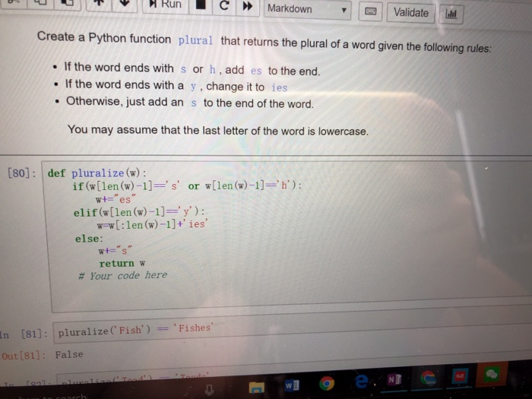
Task: Restart the kernel with the circular arrow
Action: 224,6
